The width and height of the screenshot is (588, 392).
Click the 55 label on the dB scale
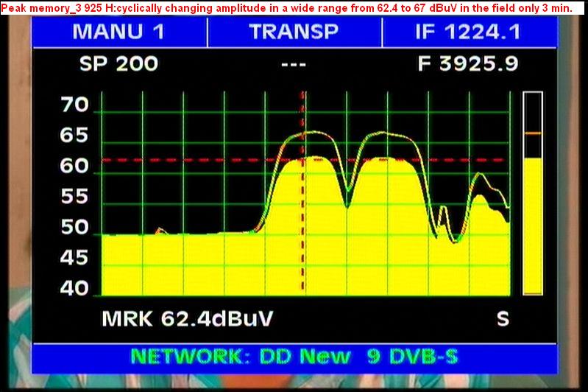(x=74, y=197)
